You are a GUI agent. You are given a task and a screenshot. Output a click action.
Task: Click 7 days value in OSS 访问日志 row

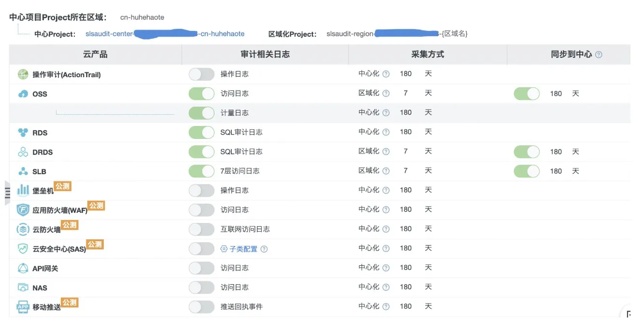click(406, 93)
